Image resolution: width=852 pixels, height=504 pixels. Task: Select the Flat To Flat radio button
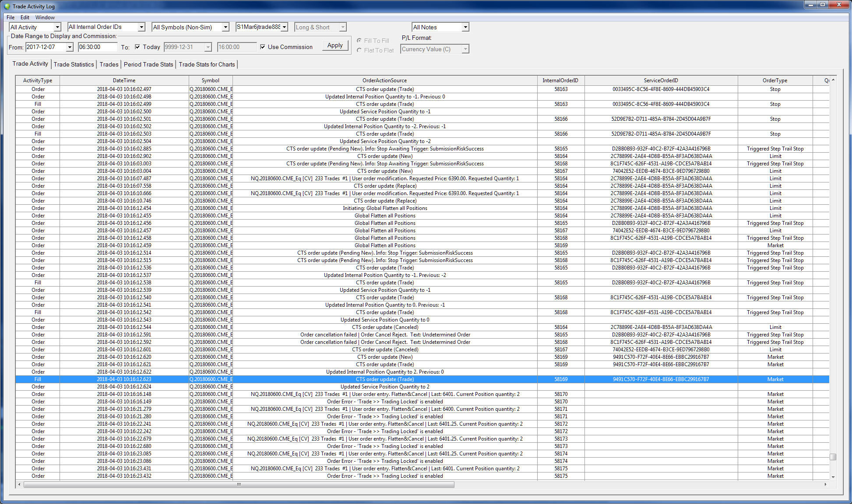point(359,50)
